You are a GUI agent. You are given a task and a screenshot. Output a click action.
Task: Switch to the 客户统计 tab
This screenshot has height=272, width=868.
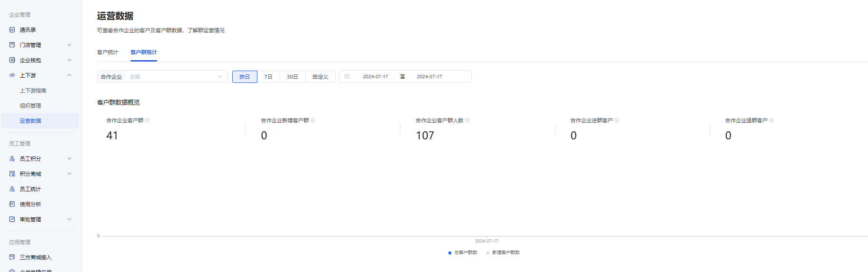108,52
